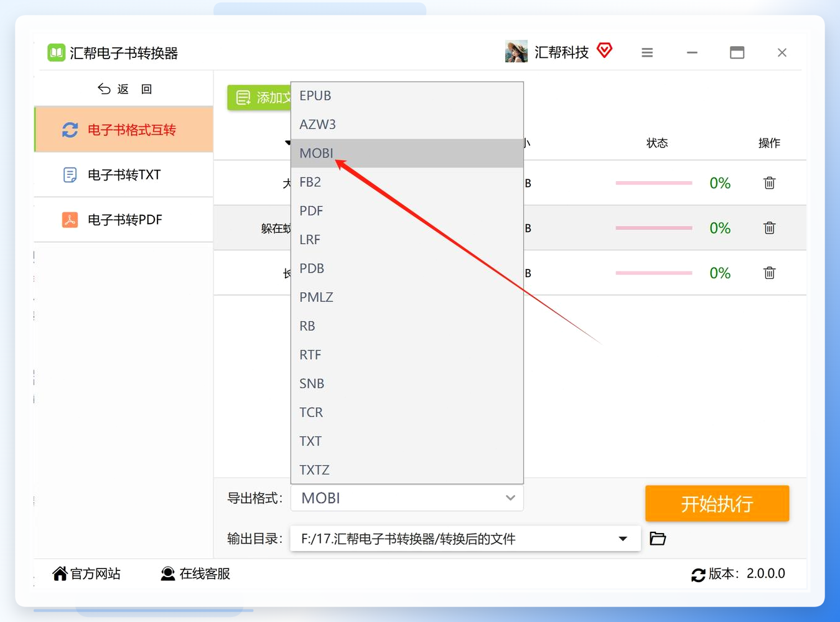This screenshot has height=622, width=840.
Task: Click the third row's pink progress bar
Action: [x=654, y=273]
